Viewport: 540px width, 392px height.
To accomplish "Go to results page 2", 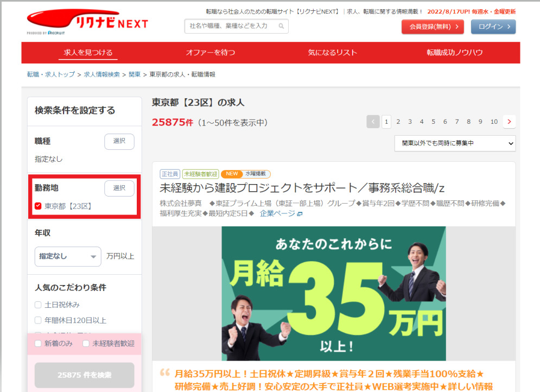I will pyautogui.click(x=398, y=122).
